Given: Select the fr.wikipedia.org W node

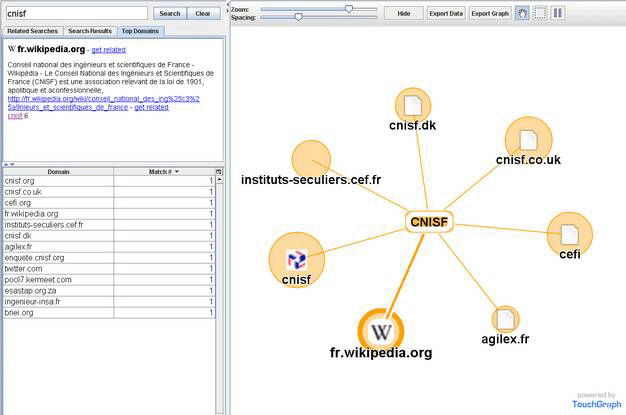Looking at the screenshot, I should pyautogui.click(x=381, y=331).
